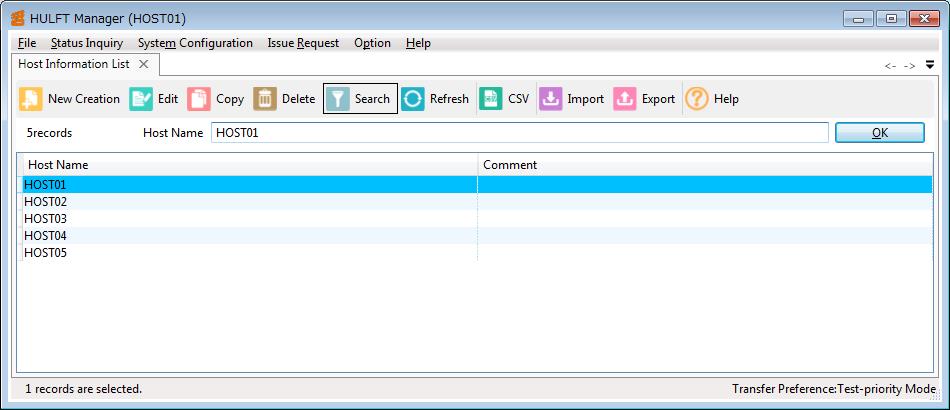
Task: Open the tab list dropdown arrow
Action: click(x=930, y=65)
